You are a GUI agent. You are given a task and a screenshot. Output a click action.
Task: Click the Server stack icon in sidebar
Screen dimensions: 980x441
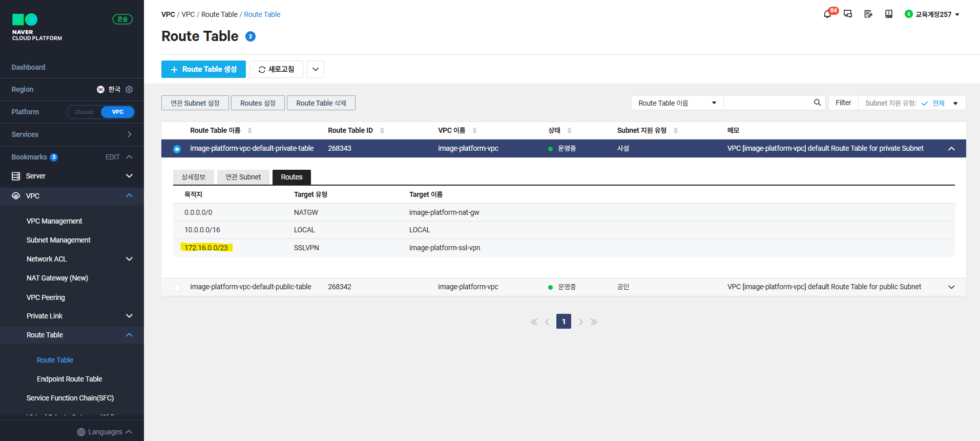pyautogui.click(x=16, y=176)
